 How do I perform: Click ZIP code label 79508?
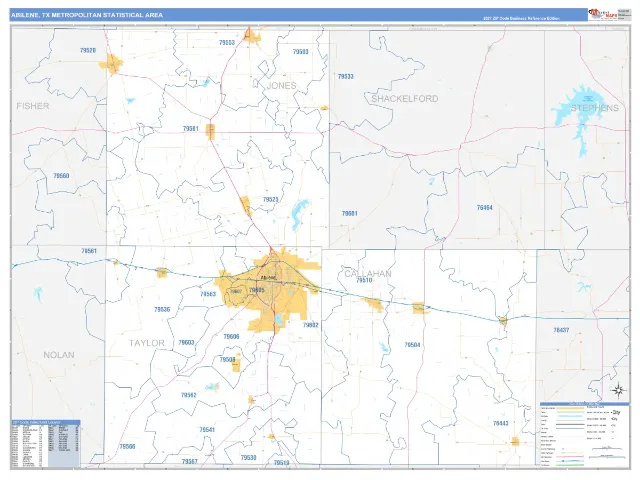227,360
